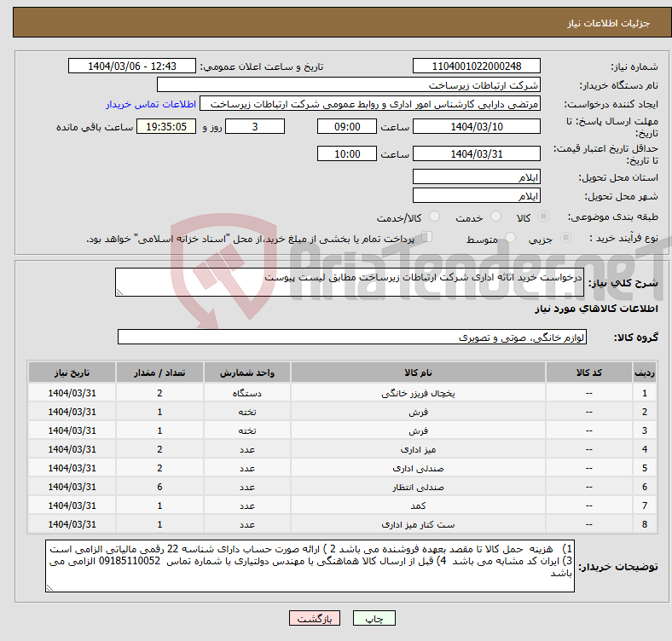The image size is (672, 641).
Task: Select the خدمت radio button
Action: pyautogui.click(x=495, y=217)
